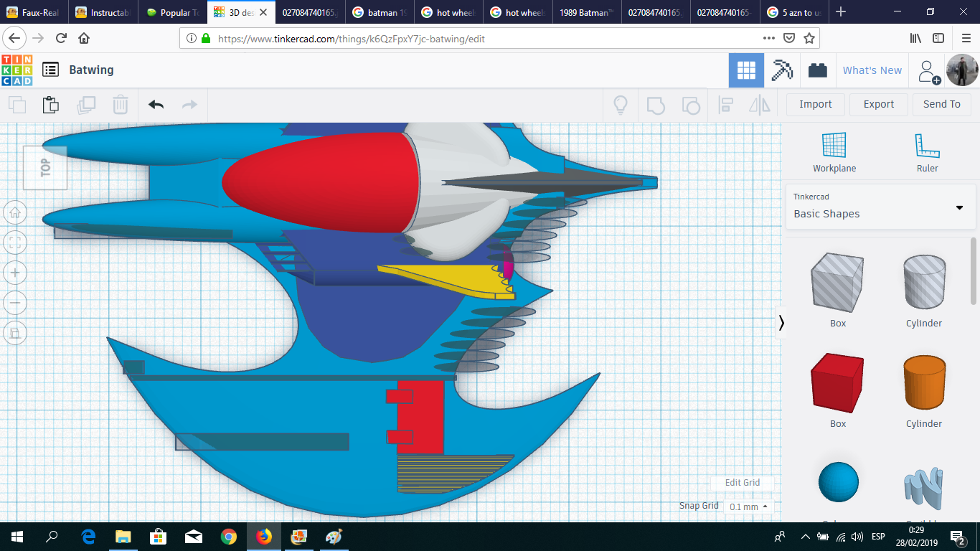
Task: Open File Explorer from the taskbar
Action: (123, 537)
